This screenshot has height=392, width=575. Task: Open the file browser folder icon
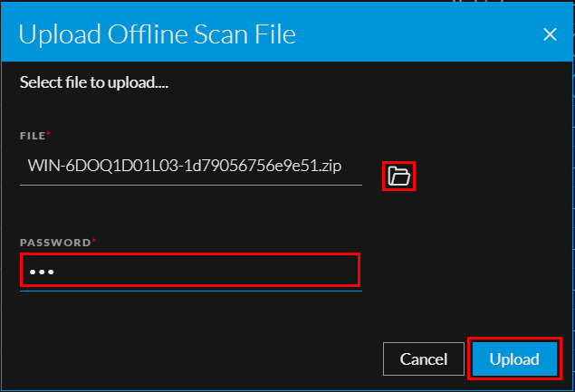399,176
